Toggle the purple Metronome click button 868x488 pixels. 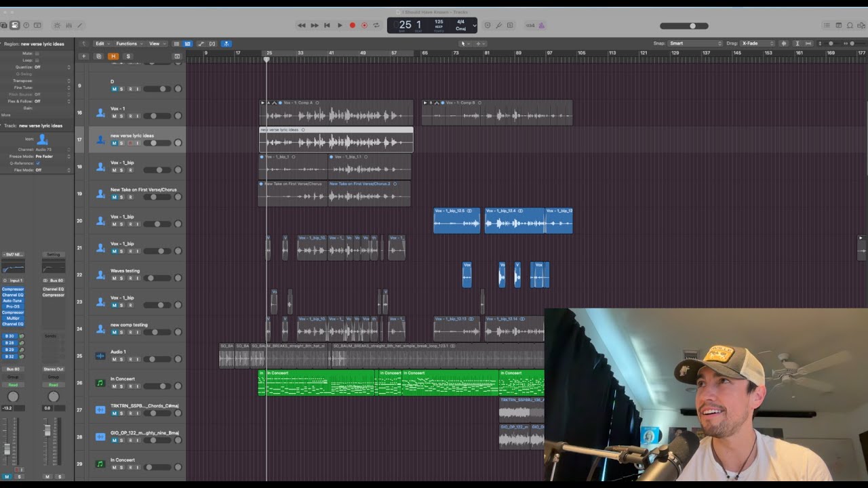click(x=541, y=25)
